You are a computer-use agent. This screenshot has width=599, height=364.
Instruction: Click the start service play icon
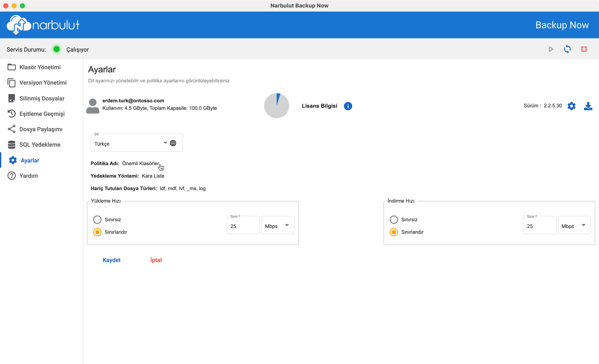point(551,49)
